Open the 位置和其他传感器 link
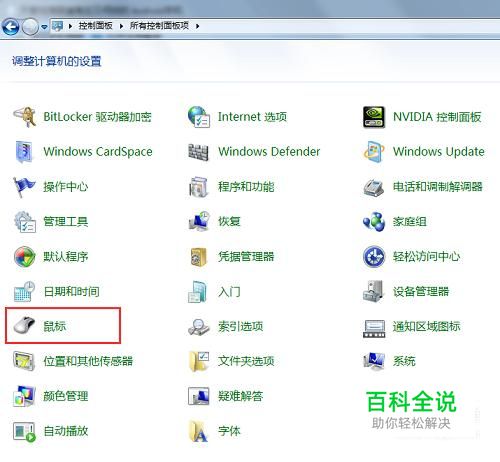The height and width of the screenshot is (462, 500). point(88,361)
